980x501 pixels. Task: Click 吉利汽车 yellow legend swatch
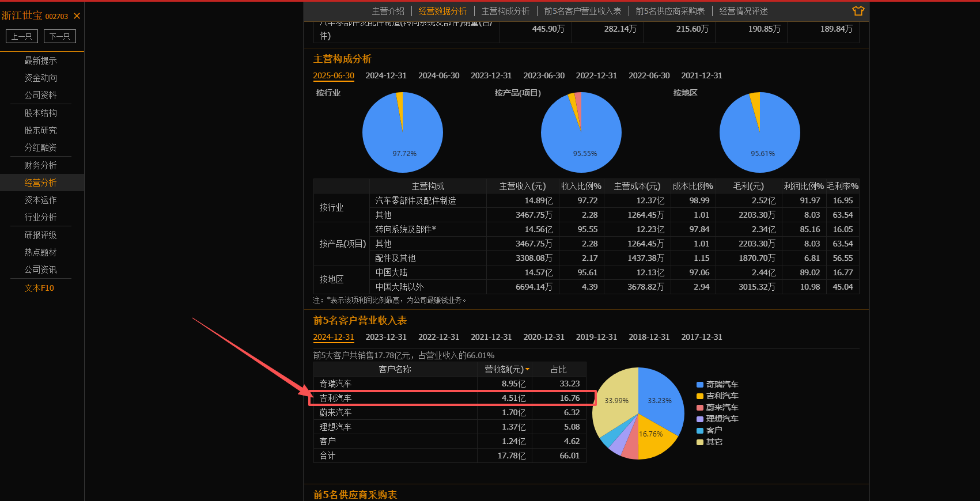(700, 396)
